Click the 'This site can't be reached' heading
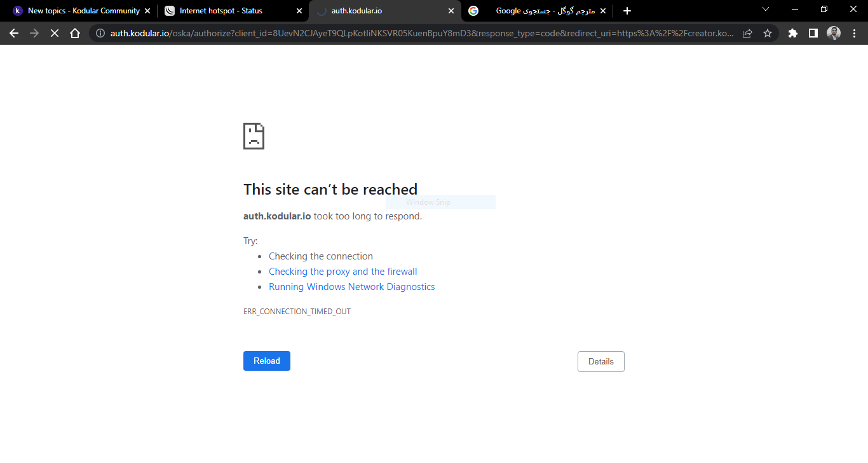 330,190
